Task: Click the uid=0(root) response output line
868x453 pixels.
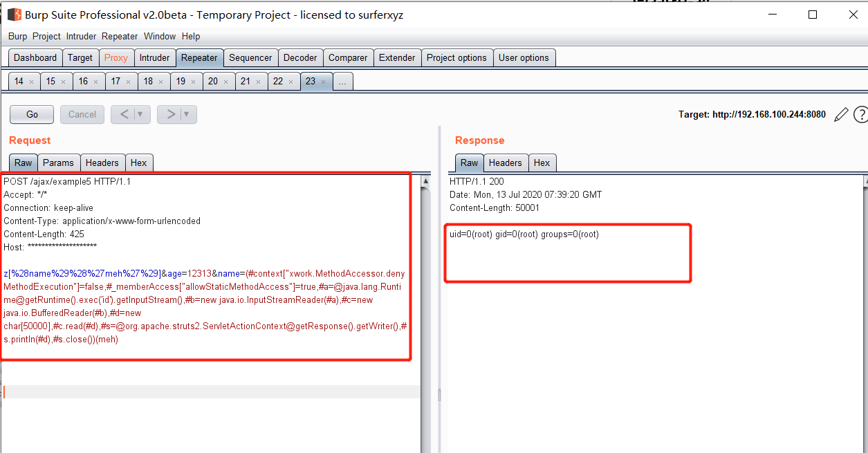Action: pos(524,234)
